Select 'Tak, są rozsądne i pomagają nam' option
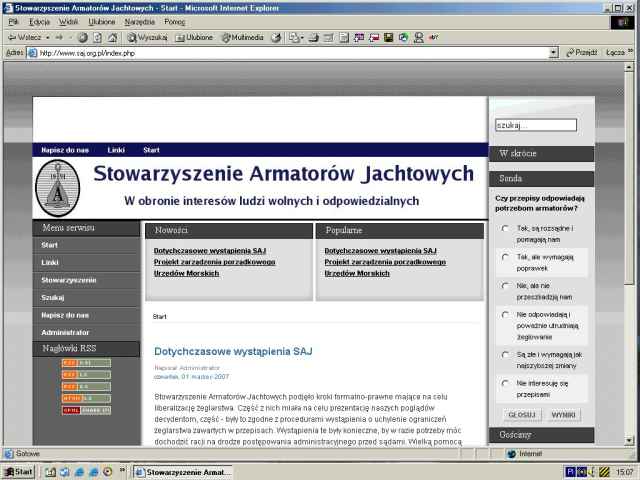Viewport: 640px width, 480px height. tap(505, 229)
